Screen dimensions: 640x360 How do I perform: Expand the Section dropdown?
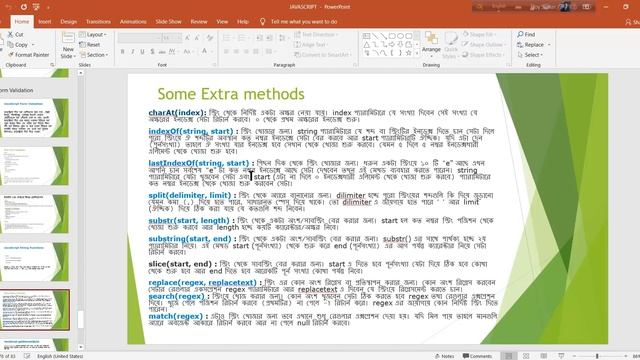(x=94, y=55)
